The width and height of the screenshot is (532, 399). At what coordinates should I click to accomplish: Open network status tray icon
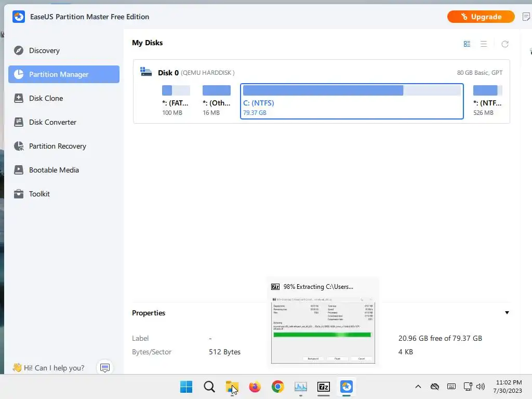(x=468, y=387)
